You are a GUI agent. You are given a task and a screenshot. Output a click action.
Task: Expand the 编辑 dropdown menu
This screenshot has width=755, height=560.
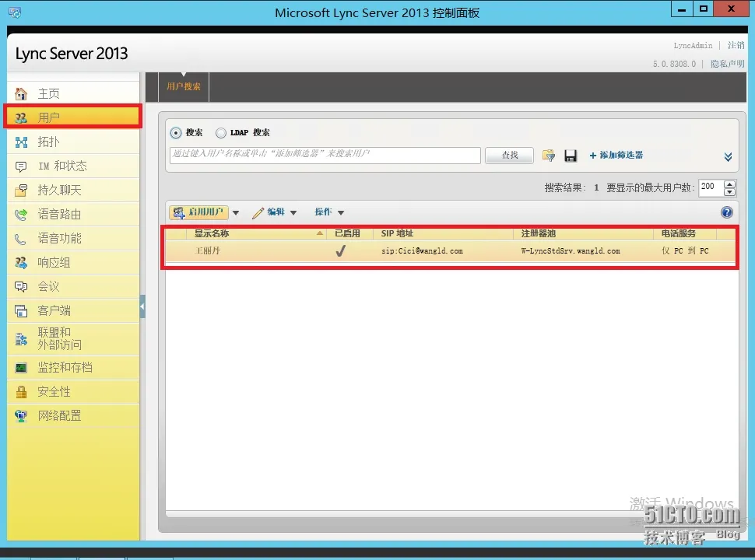(293, 212)
